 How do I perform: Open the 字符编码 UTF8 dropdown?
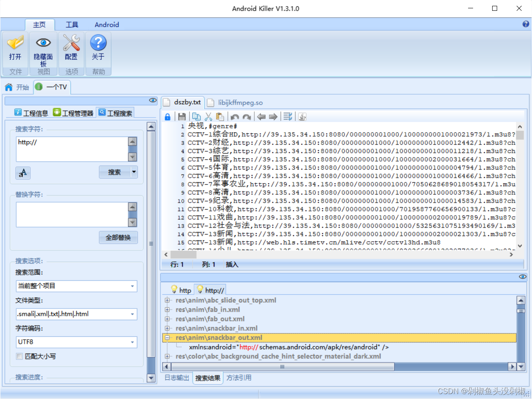pos(133,342)
